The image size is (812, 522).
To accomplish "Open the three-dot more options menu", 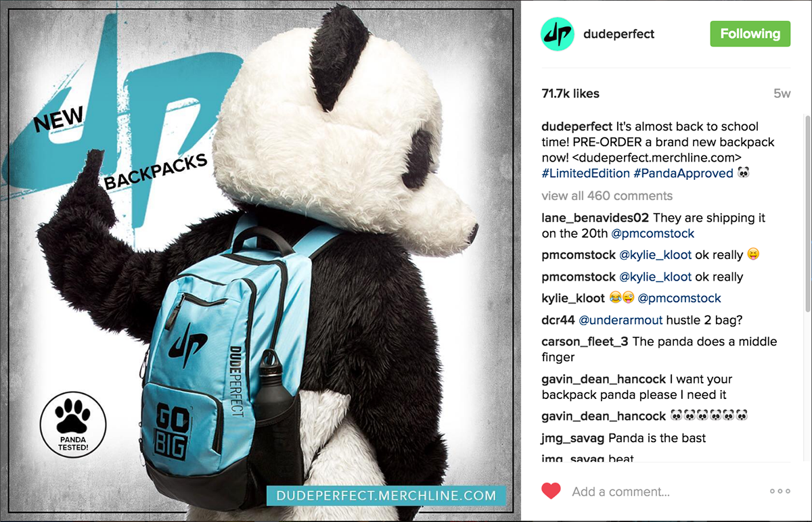I will [x=780, y=492].
